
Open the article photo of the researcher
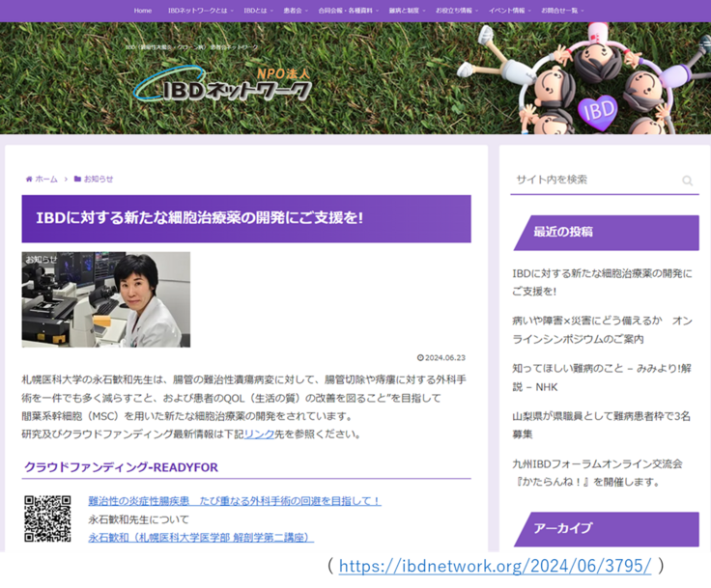[x=106, y=299]
